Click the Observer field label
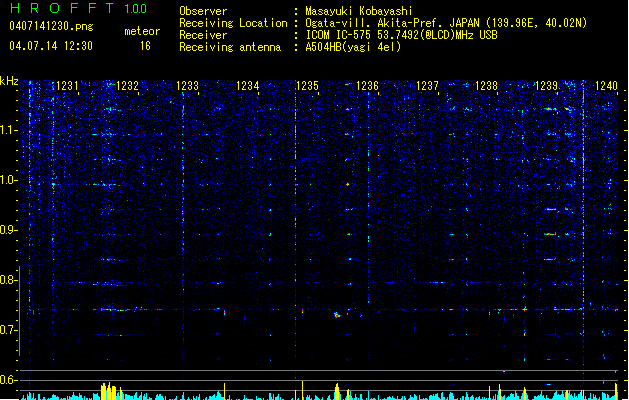Screen dimensions: 629x400 pyautogui.click(x=203, y=11)
